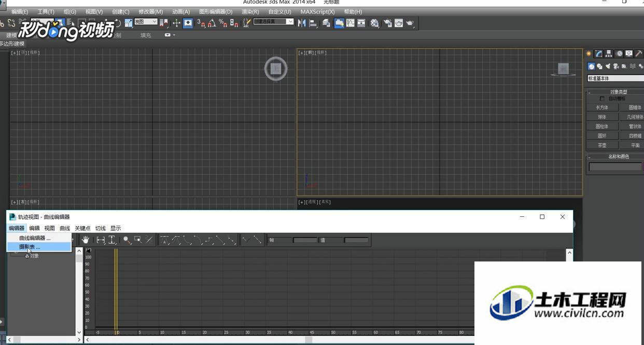Open the front viewport [+] menu

coord(302,52)
